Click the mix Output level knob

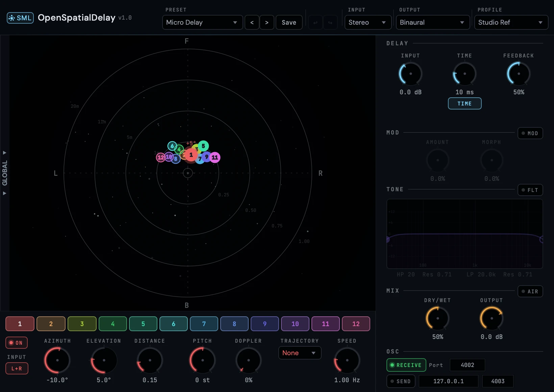[492, 318]
